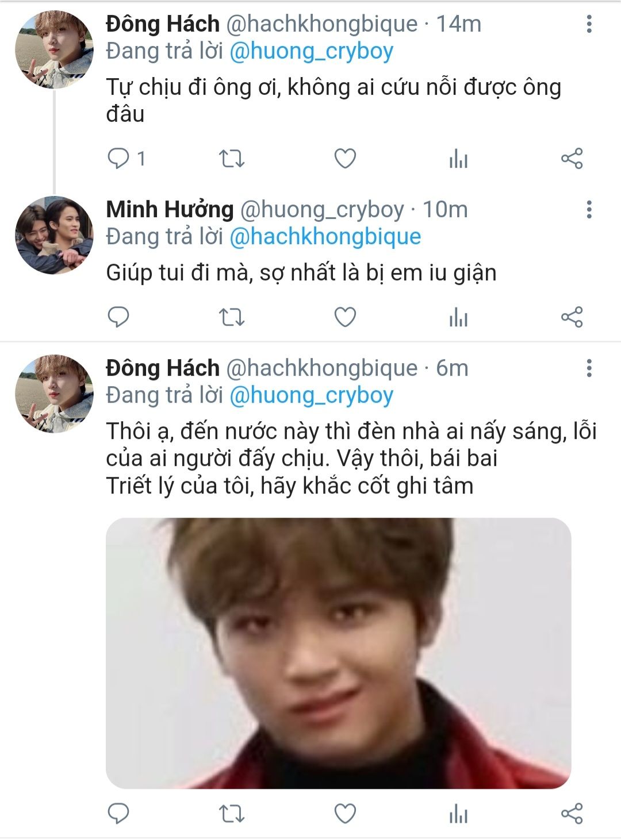Open more options on 6m tweet
The image size is (621, 840).
point(589,368)
